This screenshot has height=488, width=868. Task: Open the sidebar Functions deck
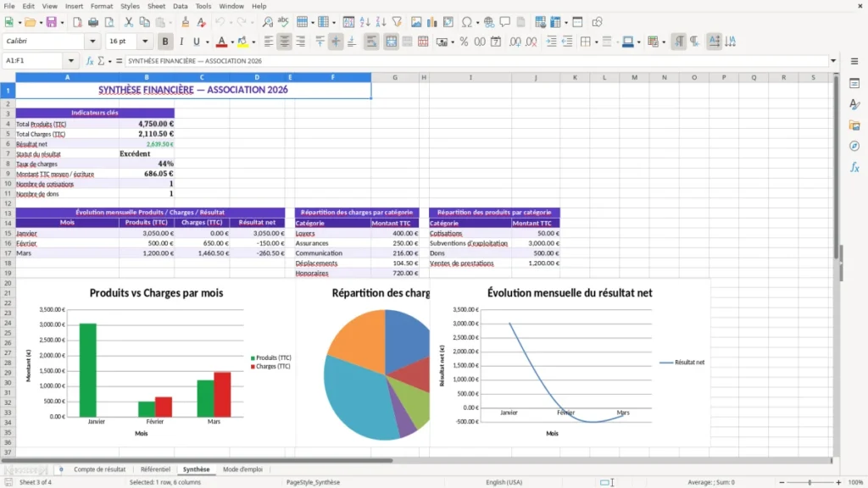click(854, 167)
